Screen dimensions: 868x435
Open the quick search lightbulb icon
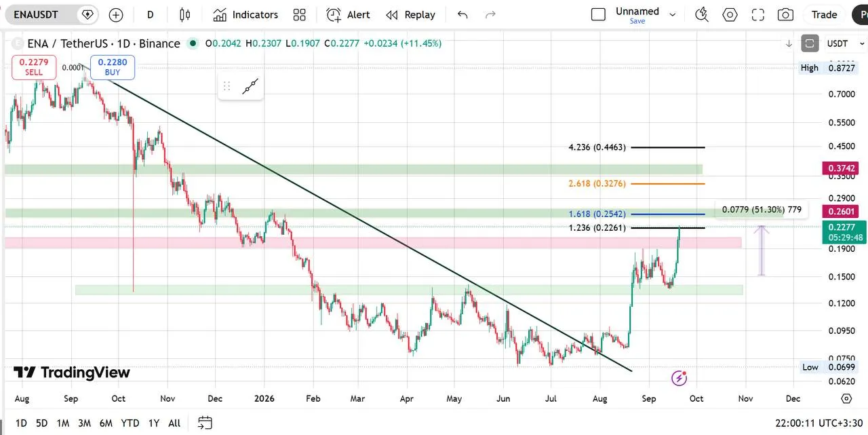[x=702, y=14]
